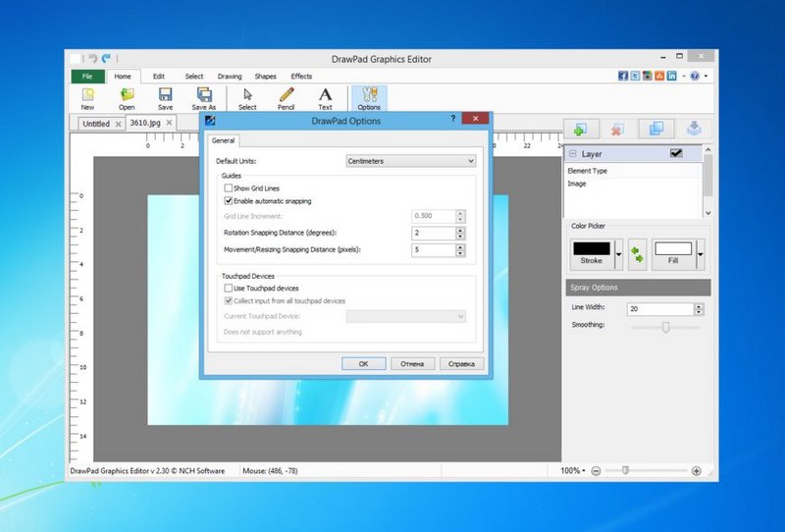Click the General tab in Options dialog
Image resolution: width=785 pixels, height=532 pixels.
click(x=224, y=140)
